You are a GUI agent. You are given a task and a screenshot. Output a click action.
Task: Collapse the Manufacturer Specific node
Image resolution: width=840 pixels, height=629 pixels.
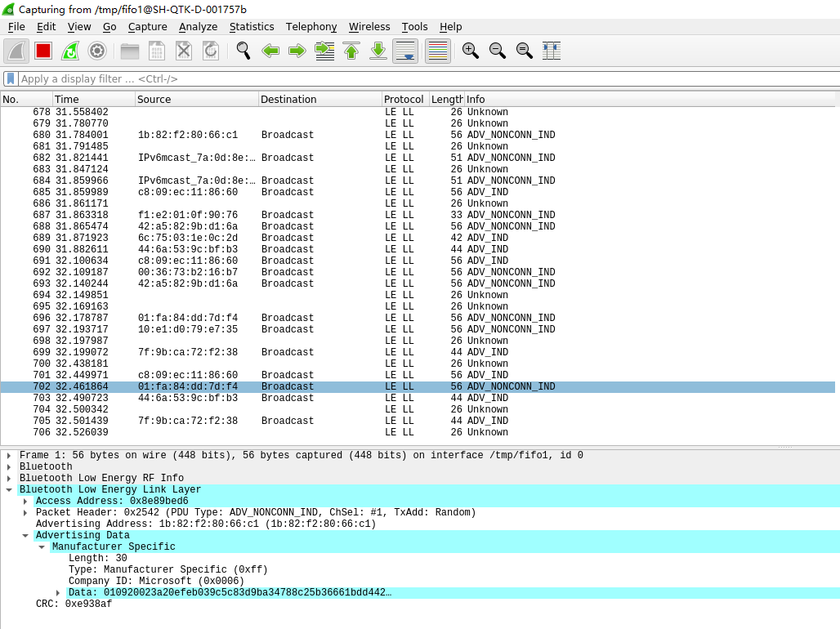click(x=42, y=546)
